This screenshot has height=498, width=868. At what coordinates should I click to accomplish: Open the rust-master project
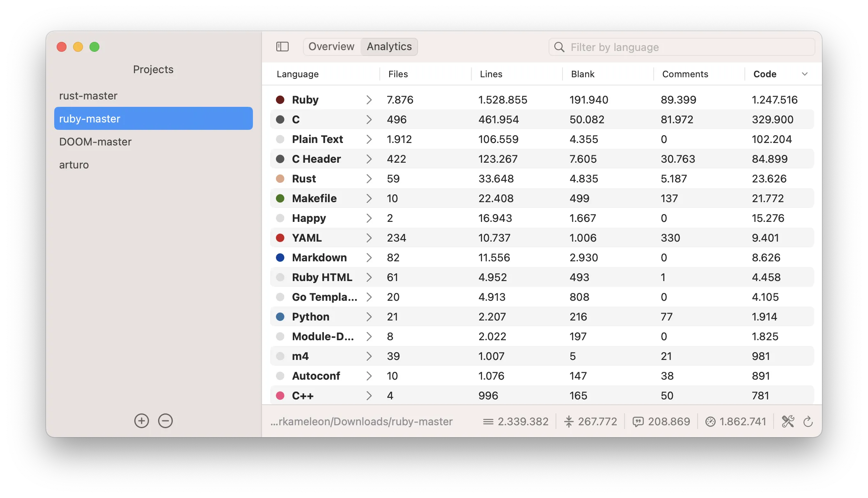[88, 96]
